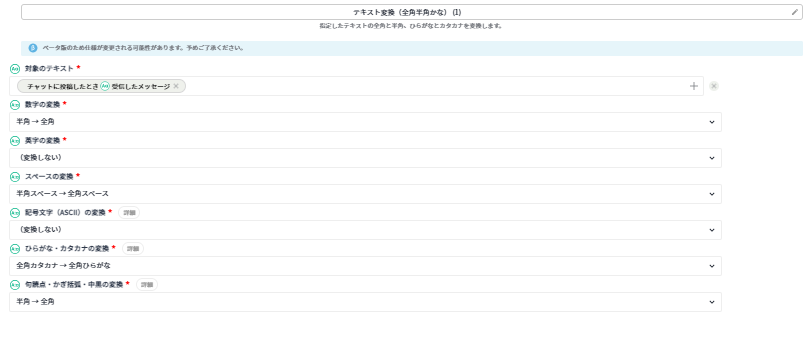
Task: Open the 英字の変換 dropdown
Action: click(365, 158)
